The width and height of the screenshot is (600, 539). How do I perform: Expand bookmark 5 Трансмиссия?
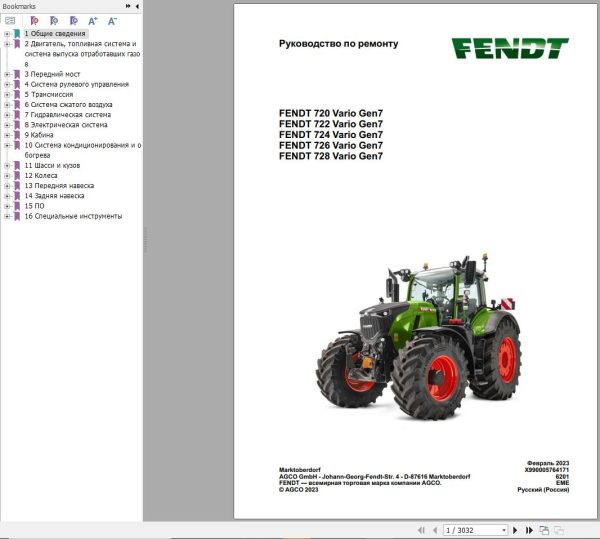coord(7,94)
